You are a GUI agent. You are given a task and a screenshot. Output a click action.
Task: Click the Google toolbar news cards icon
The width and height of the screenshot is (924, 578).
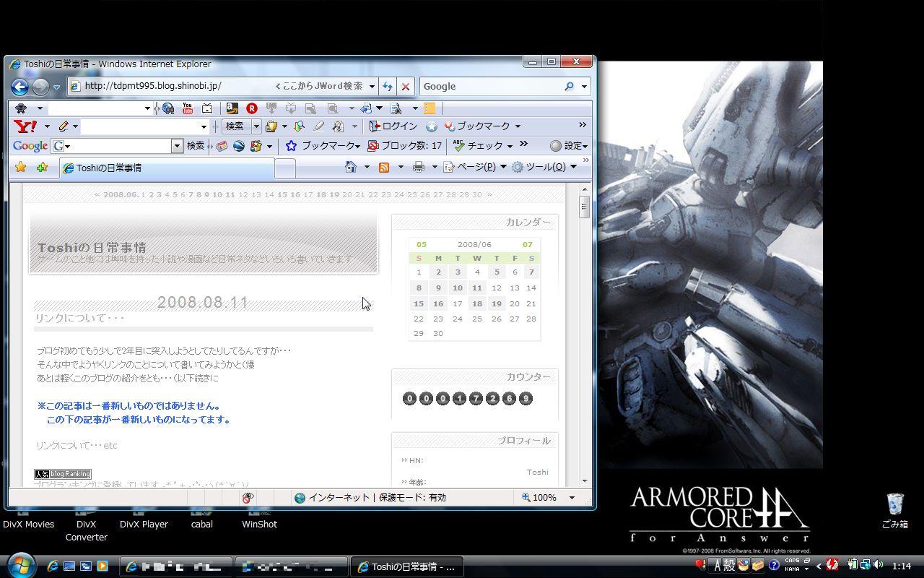point(222,146)
